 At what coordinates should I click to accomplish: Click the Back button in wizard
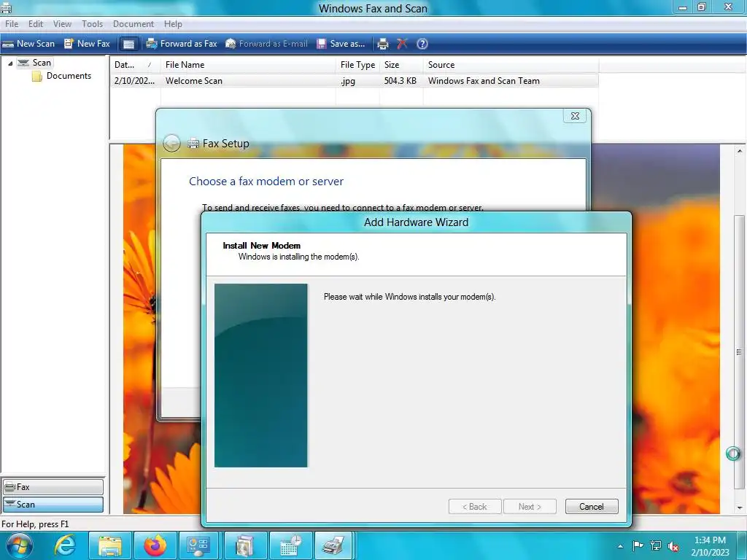(475, 507)
